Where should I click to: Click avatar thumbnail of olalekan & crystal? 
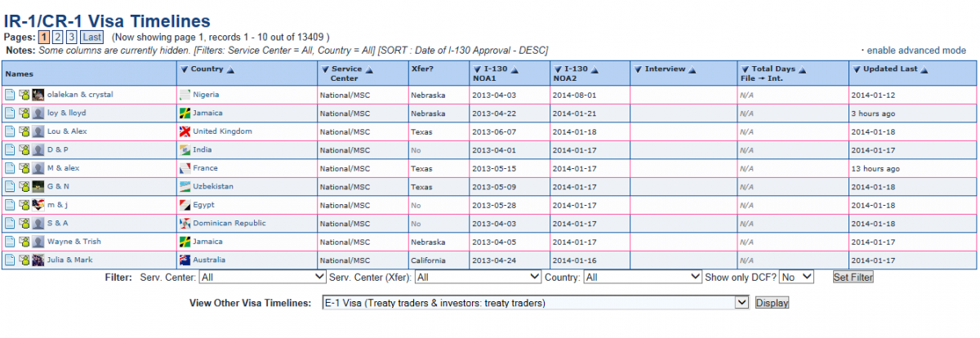tap(38, 95)
